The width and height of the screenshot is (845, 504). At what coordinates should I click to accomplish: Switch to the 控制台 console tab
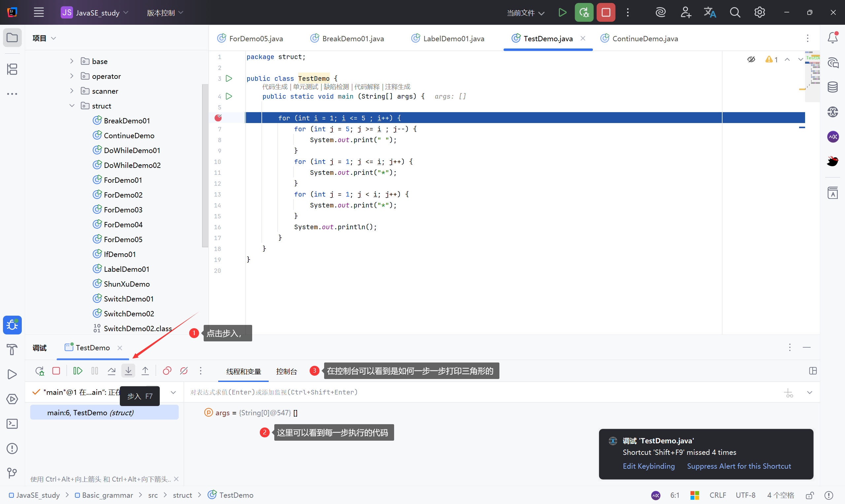click(287, 371)
